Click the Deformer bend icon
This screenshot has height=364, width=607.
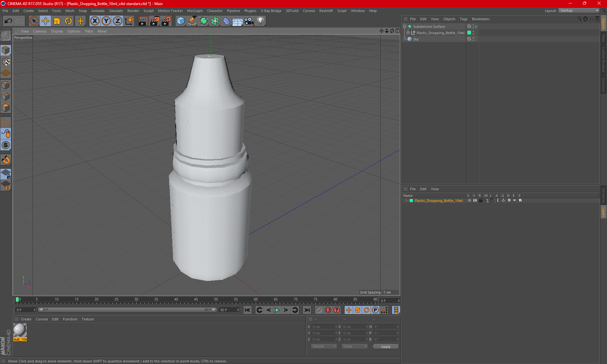click(226, 21)
